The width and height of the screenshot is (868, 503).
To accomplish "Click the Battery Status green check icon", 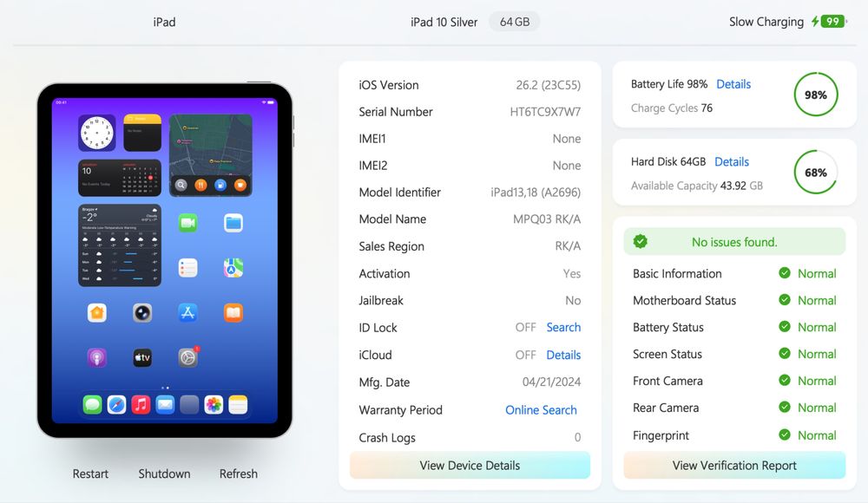I will point(785,326).
